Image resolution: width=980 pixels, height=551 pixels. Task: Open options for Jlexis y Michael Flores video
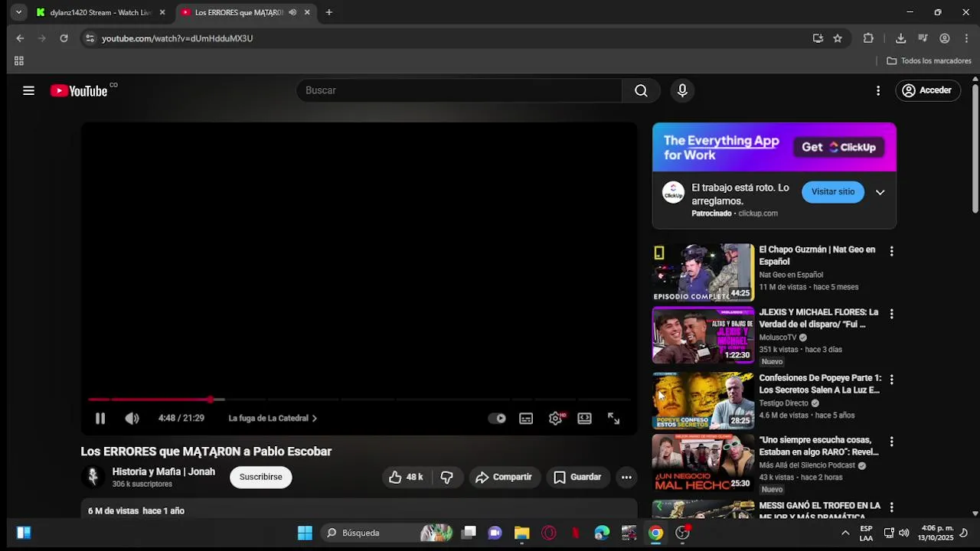coord(891,314)
